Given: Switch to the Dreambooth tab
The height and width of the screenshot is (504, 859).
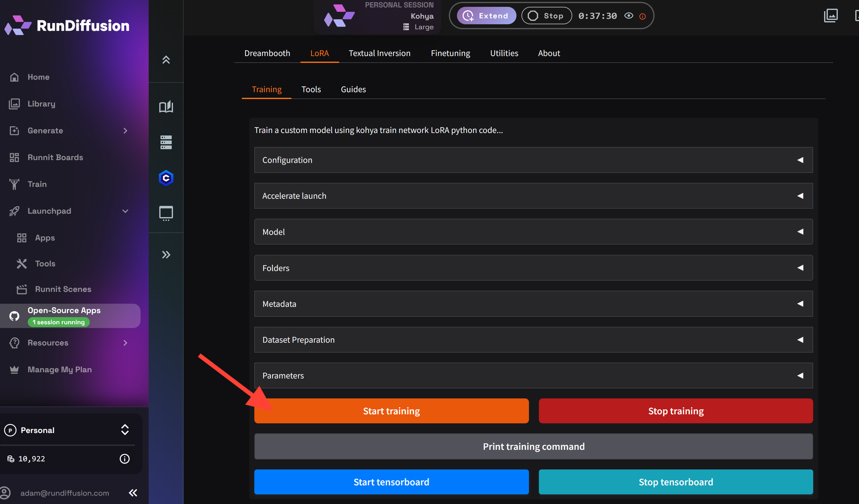Looking at the screenshot, I should (x=267, y=53).
